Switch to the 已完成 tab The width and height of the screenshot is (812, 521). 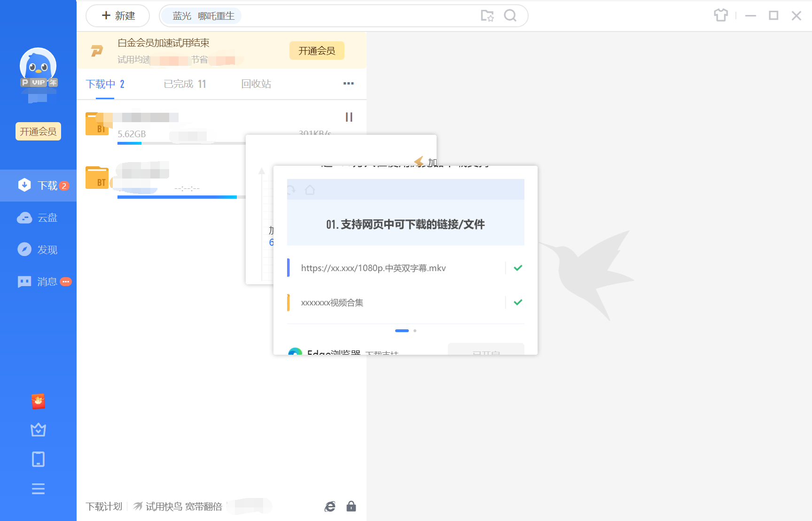pyautogui.click(x=184, y=84)
